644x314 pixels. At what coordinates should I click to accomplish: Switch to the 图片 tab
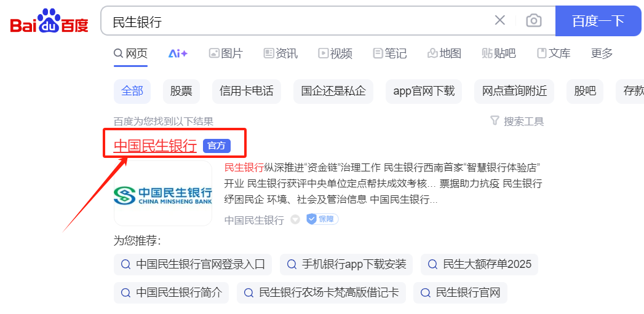click(x=226, y=53)
